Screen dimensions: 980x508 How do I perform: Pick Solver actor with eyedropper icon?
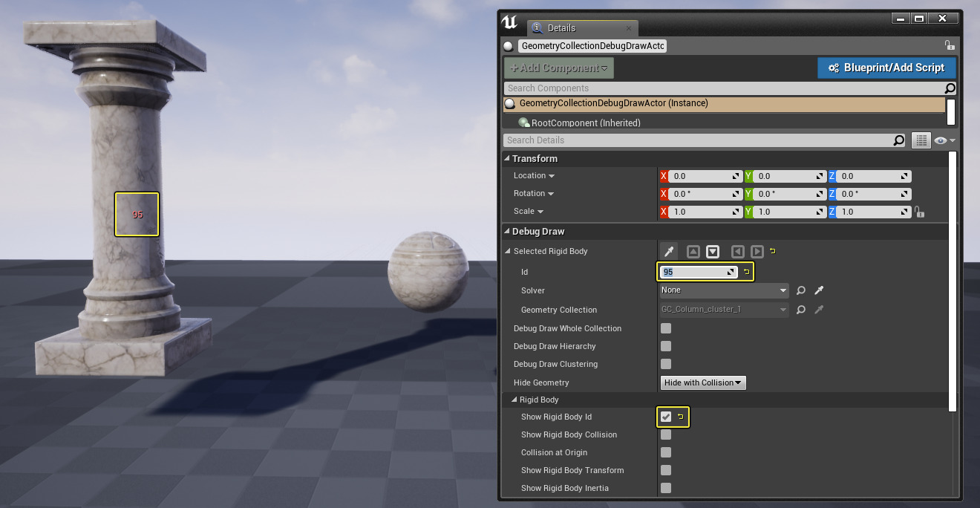click(819, 290)
